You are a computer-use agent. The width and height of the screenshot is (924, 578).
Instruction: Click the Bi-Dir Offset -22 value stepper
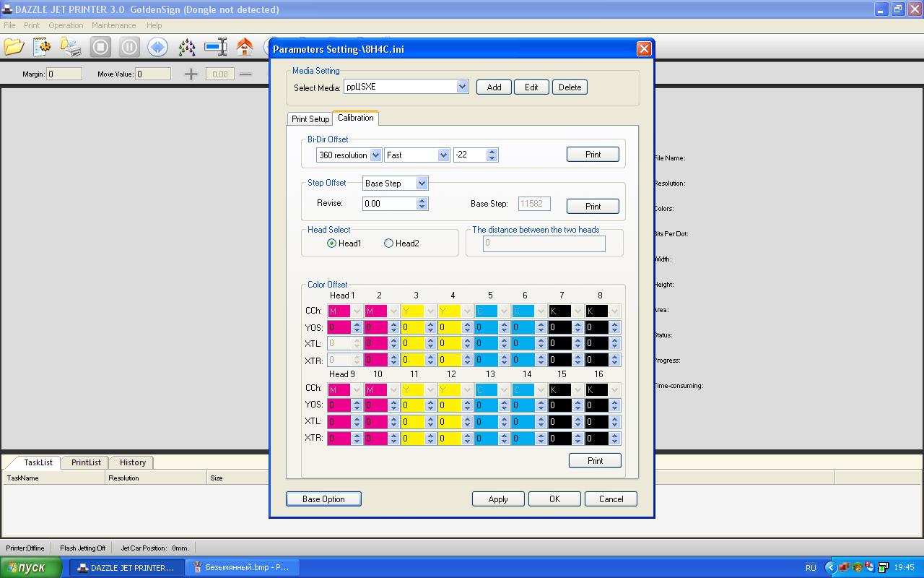(492, 155)
